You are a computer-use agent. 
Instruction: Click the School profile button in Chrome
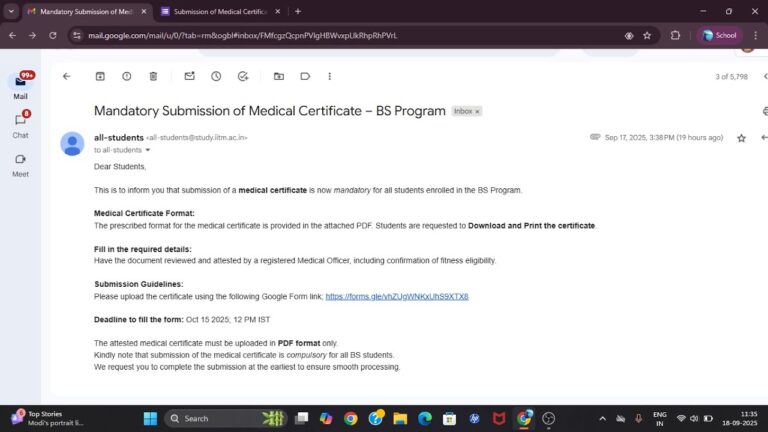coord(719,35)
